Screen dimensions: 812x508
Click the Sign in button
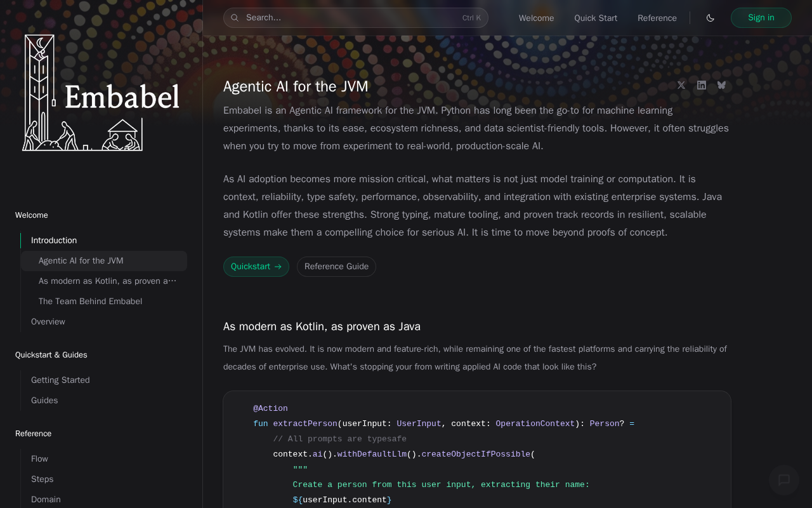coord(761,18)
